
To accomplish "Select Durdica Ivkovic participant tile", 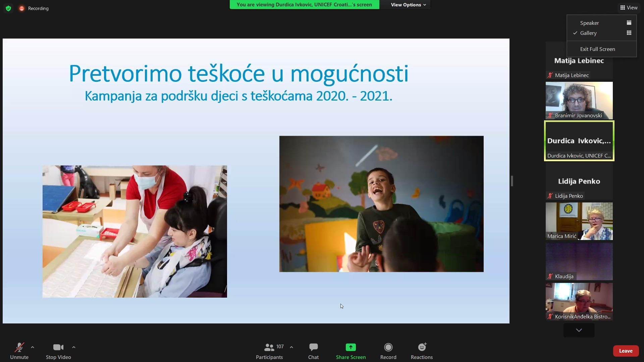I will (x=579, y=141).
